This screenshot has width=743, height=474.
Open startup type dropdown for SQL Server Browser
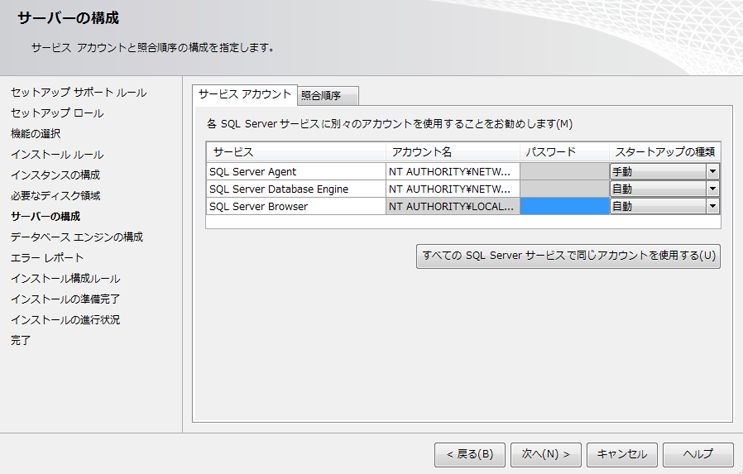click(712, 206)
